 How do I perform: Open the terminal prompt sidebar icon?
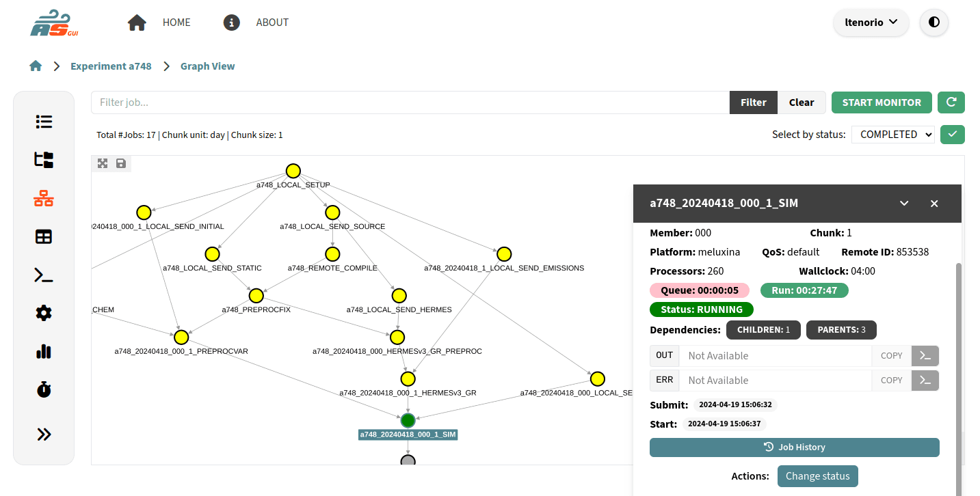[x=44, y=275]
